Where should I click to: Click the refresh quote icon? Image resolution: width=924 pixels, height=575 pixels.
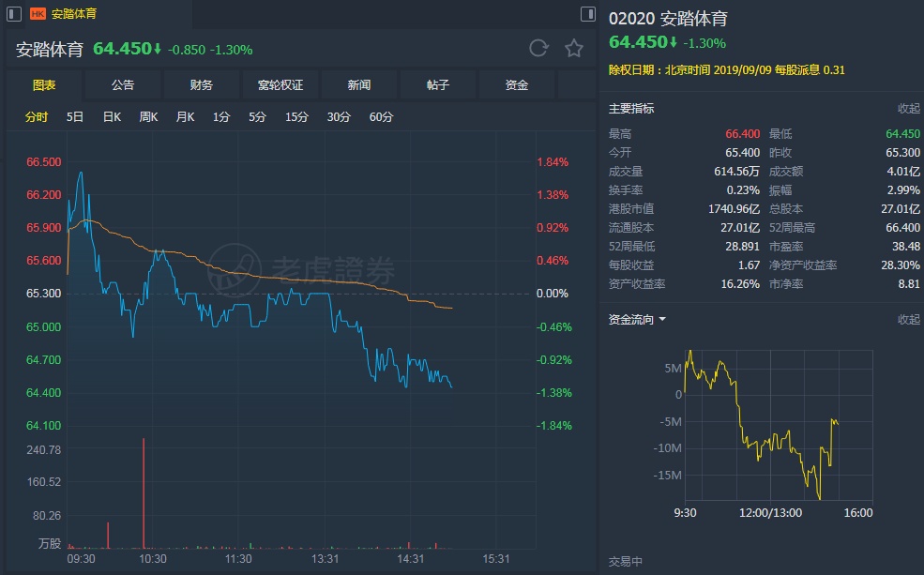(538, 49)
